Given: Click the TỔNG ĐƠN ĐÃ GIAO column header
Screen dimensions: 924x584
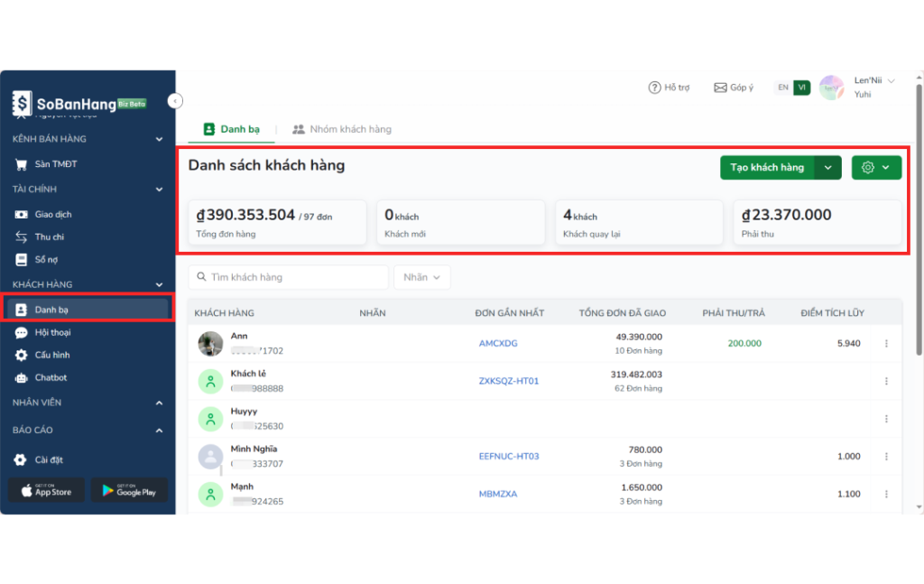Looking at the screenshot, I should [623, 313].
